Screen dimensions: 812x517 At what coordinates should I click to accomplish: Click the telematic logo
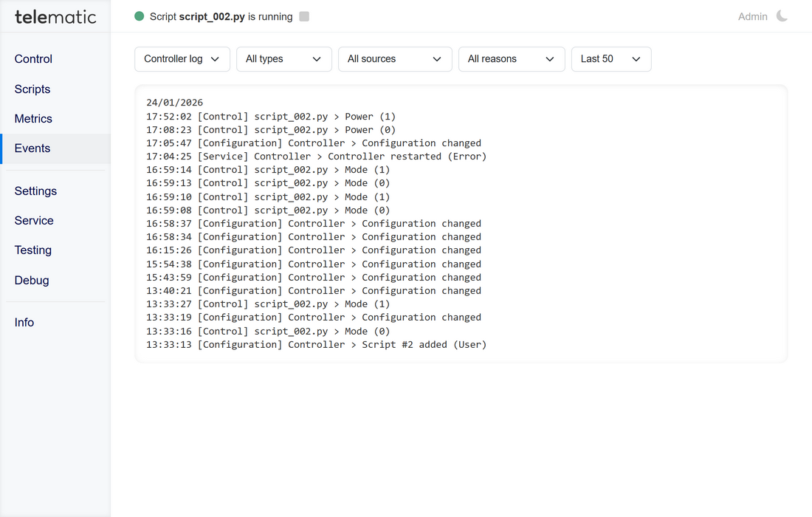55,16
